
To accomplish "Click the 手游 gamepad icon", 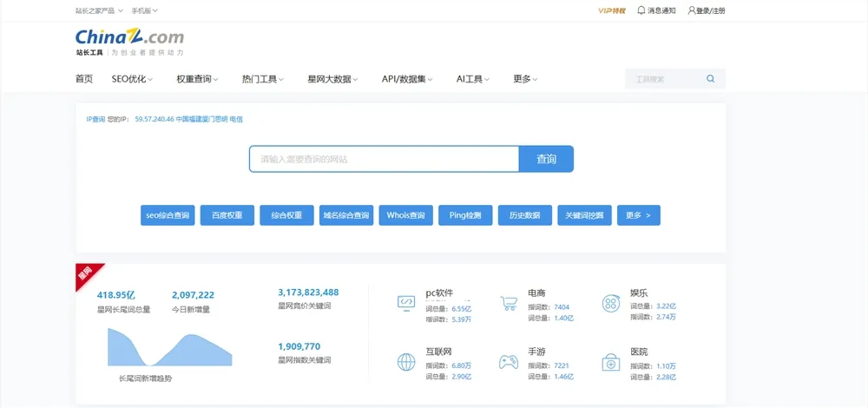I will pyautogui.click(x=509, y=362).
